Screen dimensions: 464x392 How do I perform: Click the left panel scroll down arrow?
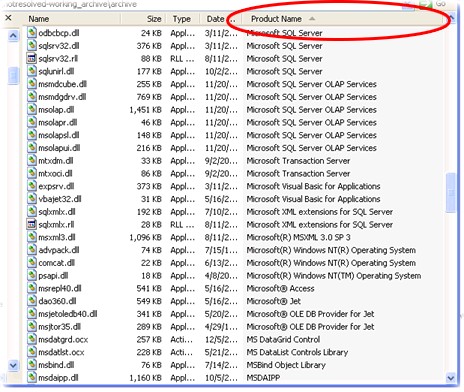(13, 365)
